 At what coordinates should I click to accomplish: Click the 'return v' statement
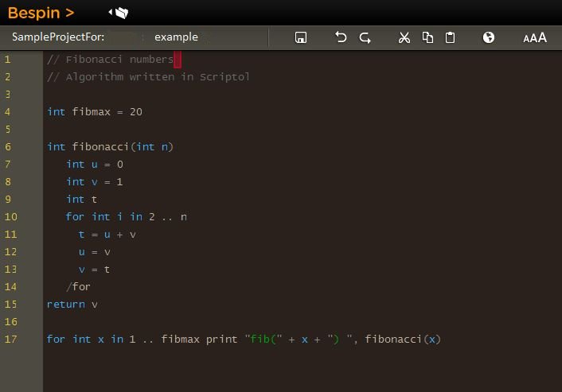(x=72, y=305)
